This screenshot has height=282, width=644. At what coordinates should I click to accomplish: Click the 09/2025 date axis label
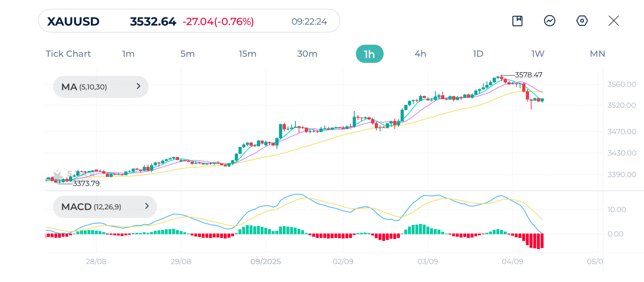[266, 262]
